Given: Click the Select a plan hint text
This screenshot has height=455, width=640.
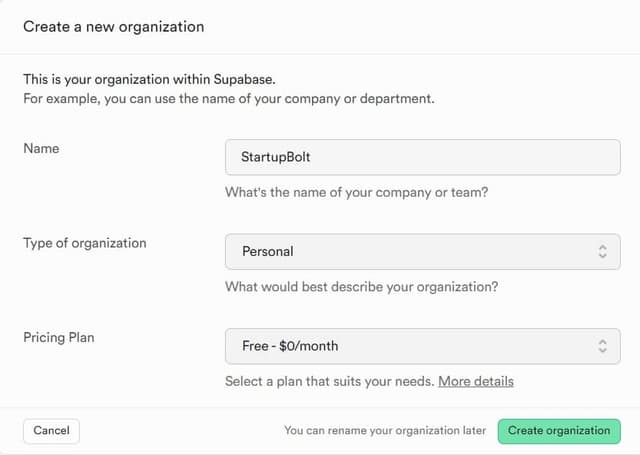Looking at the screenshot, I should pos(329,381).
